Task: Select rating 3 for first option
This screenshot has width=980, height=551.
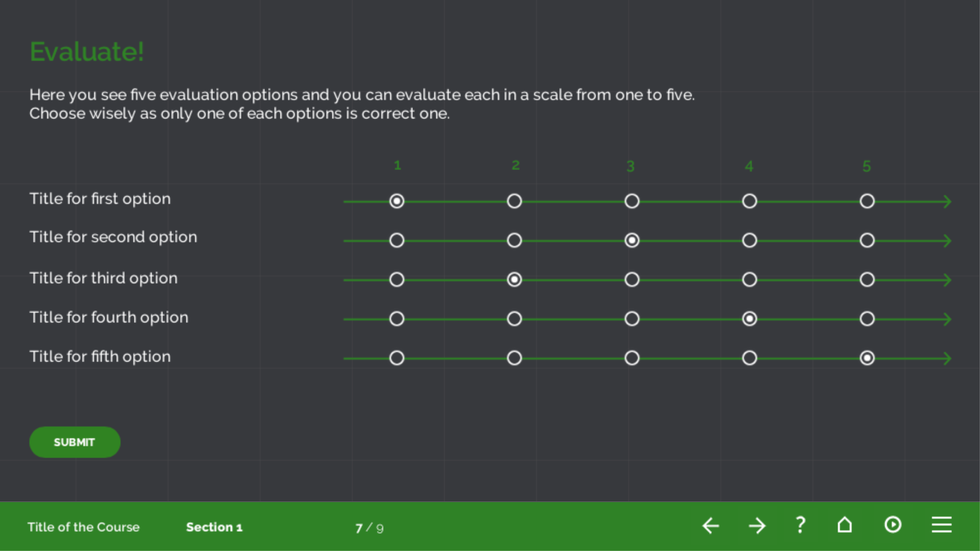Action: click(x=632, y=201)
